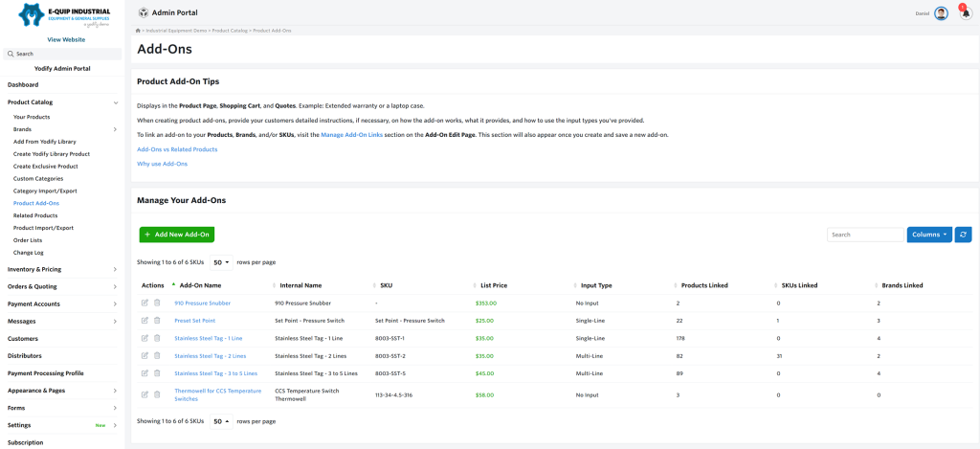This screenshot has height=449, width=980.
Task: Delete the Thermowell for CCS Temperature Switches add-on
Action: pos(157,394)
